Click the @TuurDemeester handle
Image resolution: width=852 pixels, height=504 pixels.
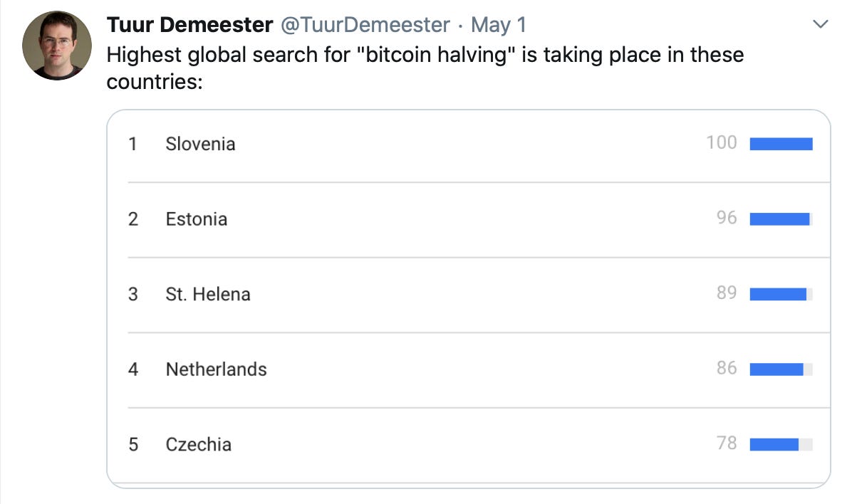click(x=366, y=25)
